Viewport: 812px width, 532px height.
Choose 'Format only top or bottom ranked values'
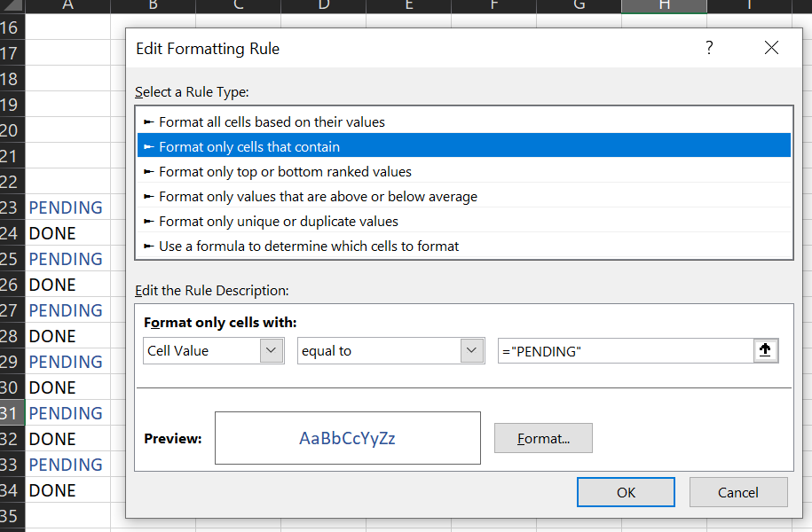(285, 172)
